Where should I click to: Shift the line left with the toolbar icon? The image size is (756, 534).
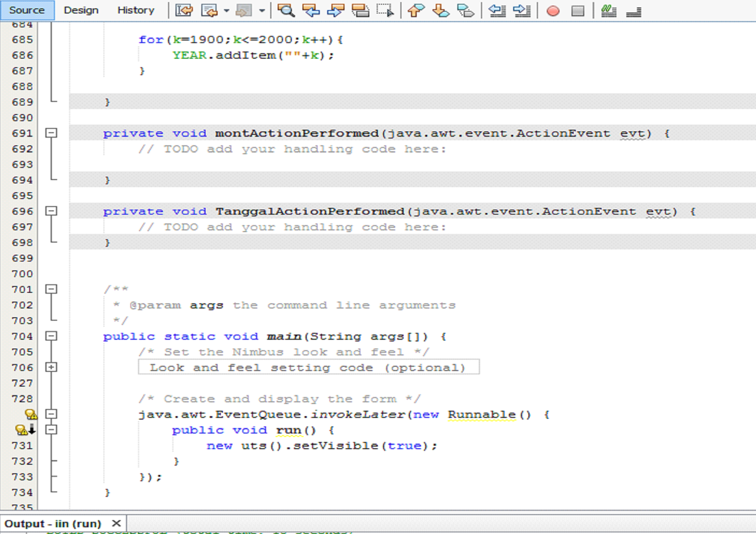(497, 10)
